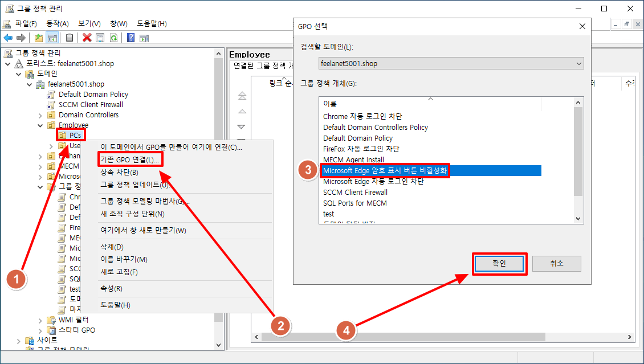The width and height of the screenshot is (644, 364).
Task: Click the blue question mark Help icon
Action: 131,38
